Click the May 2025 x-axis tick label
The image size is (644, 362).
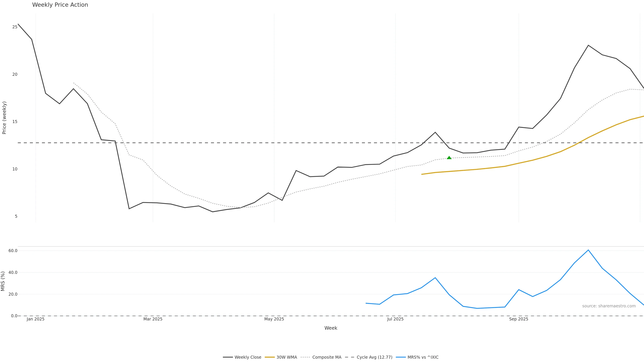[274, 319]
